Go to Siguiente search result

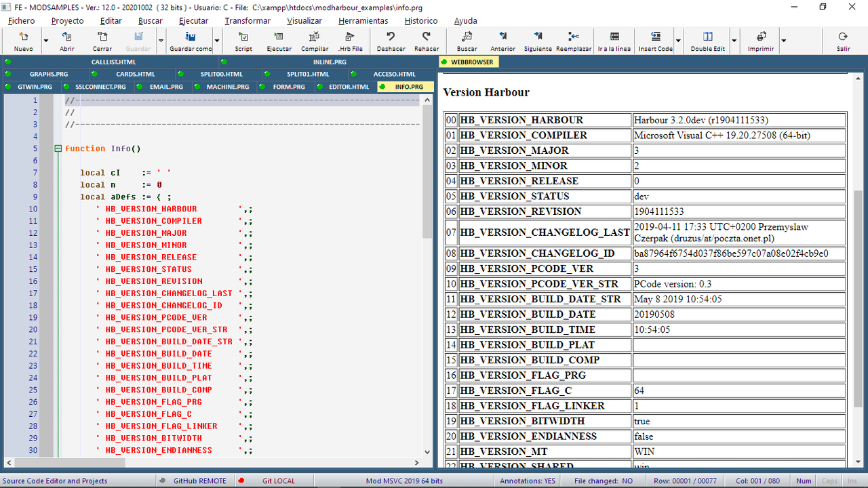(x=538, y=41)
